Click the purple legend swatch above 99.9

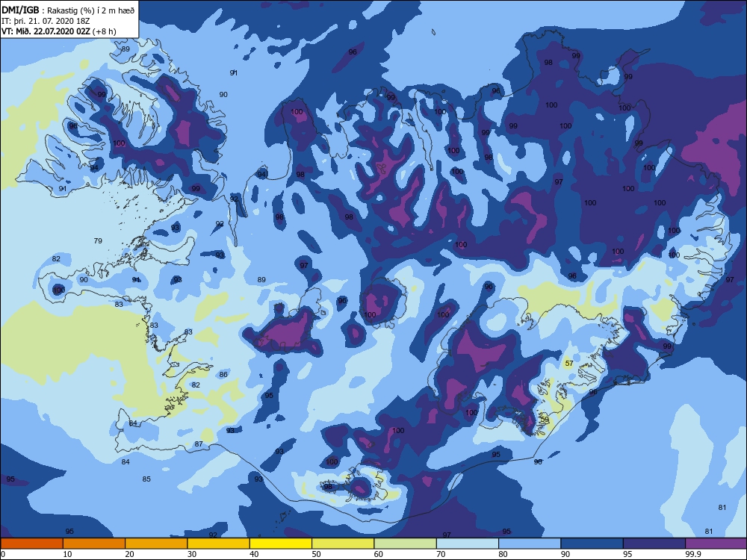click(x=716, y=544)
